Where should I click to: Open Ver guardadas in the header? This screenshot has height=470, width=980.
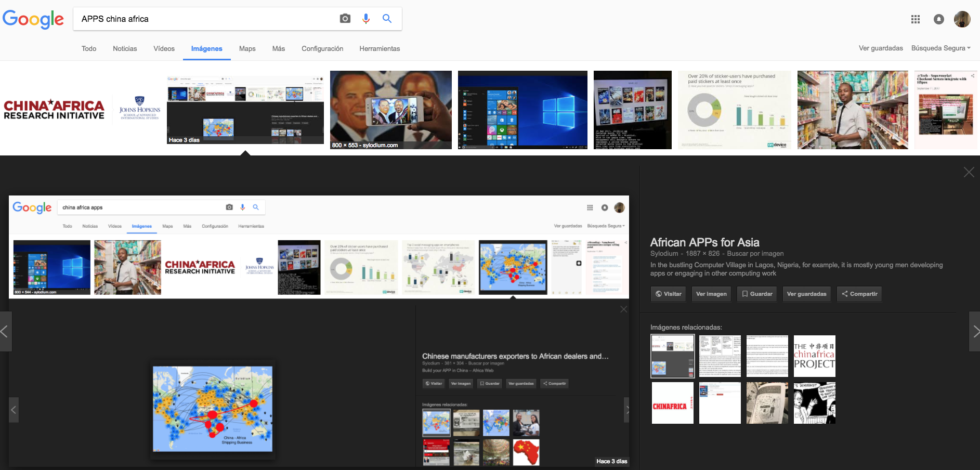tap(881, 48)
